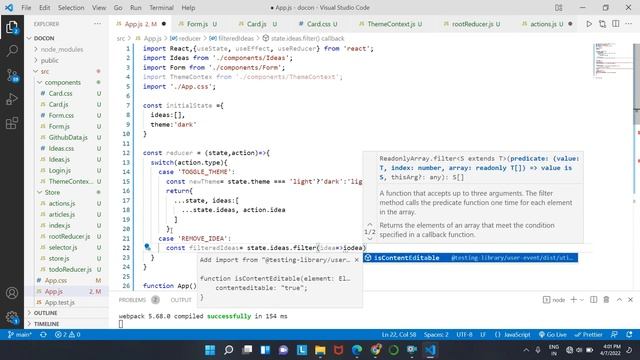Click the Run code play icon

pos(589,24)
